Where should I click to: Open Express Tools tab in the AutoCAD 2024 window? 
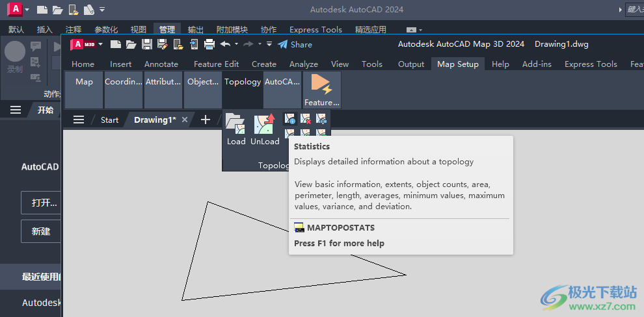(x=315, y=29)
